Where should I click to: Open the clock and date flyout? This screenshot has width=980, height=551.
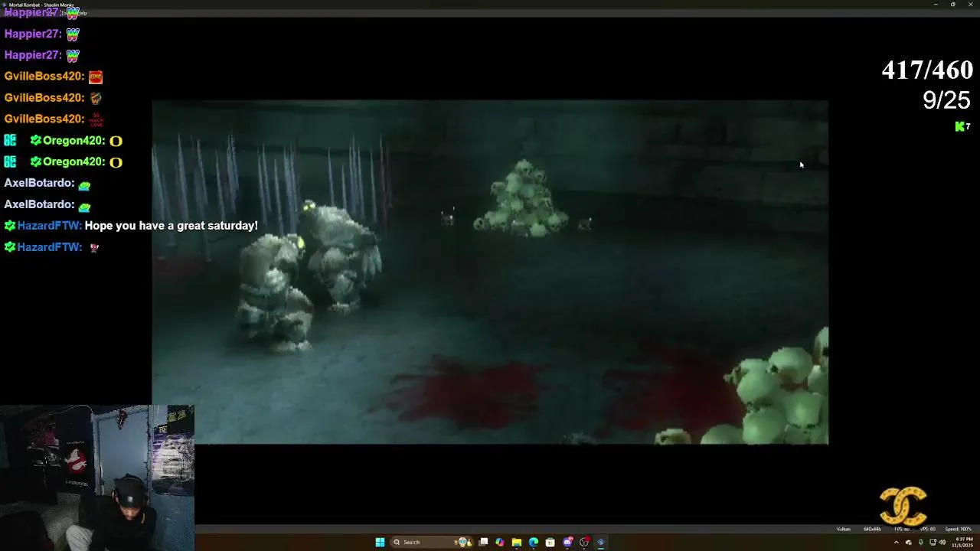click(962, 542)
